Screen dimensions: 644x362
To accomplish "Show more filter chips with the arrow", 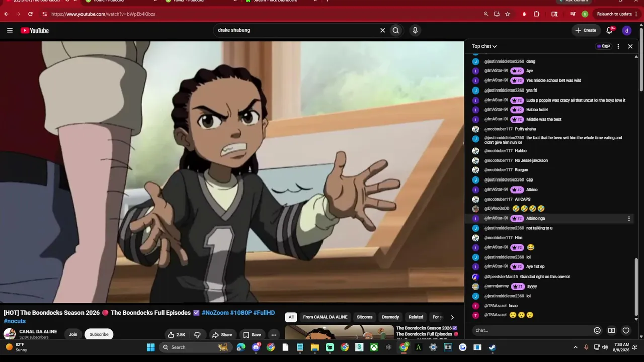I will point(452,317).
